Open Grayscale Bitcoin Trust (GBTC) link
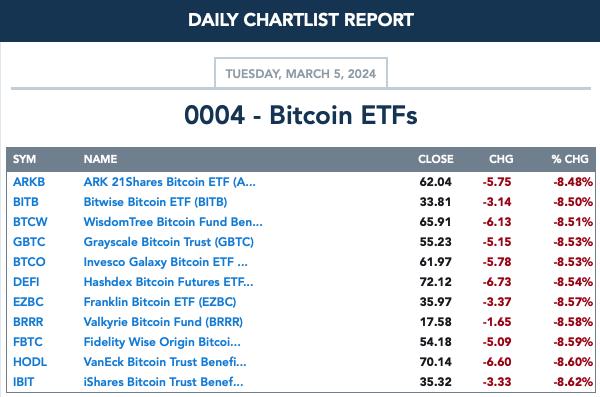This screenshot has width=600, height=397. pos(169,242)
